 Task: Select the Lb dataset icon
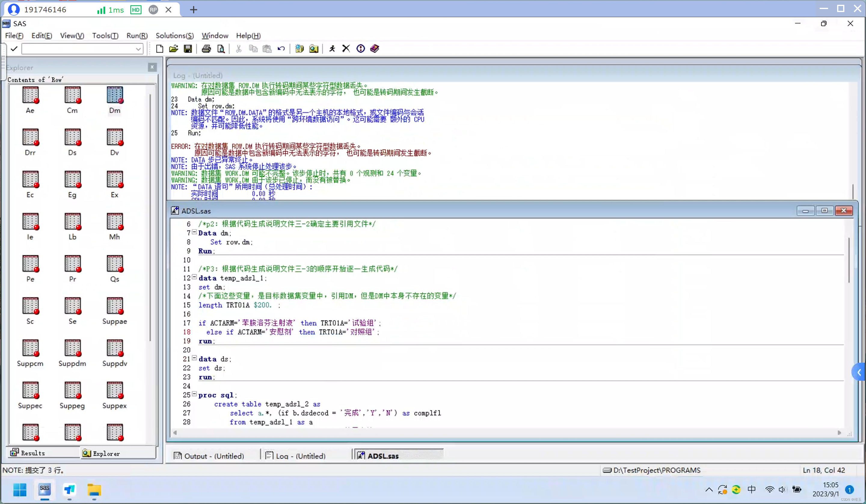pyautogui.click(x=72, y=226)
